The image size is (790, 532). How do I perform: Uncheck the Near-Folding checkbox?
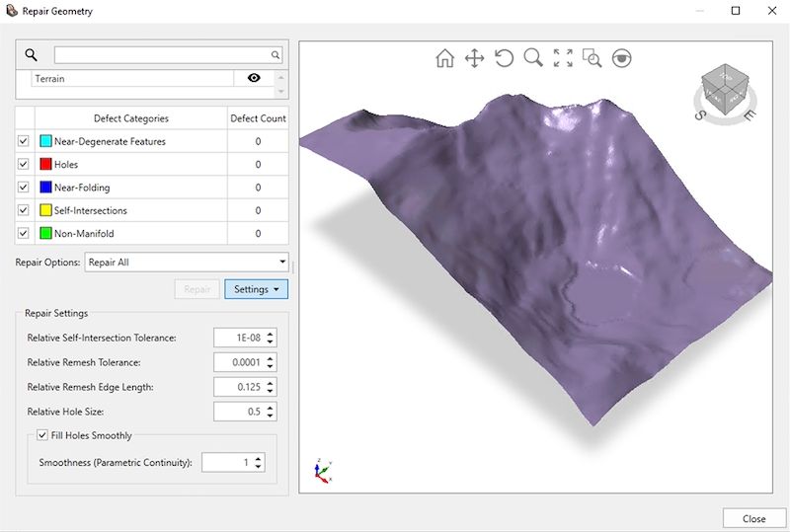pos(23,187)
